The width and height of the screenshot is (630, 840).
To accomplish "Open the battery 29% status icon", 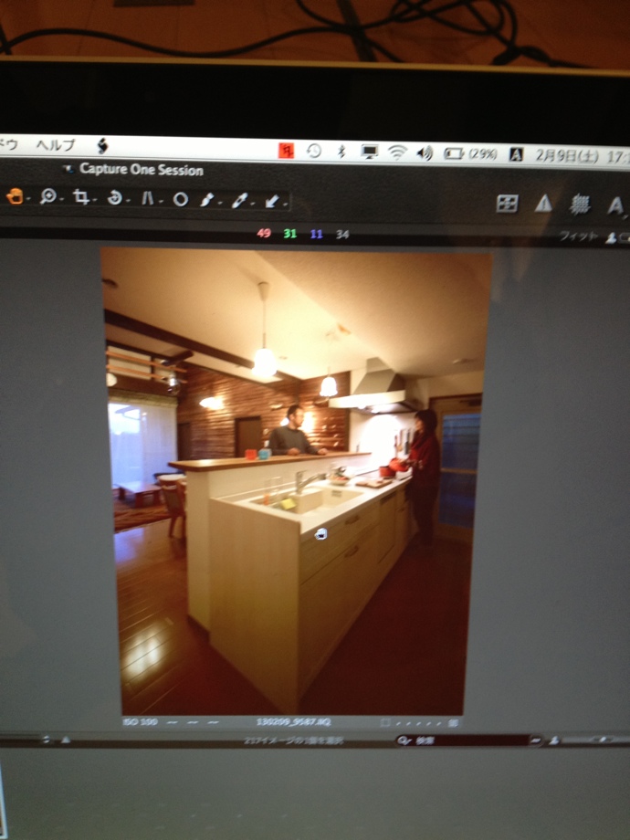I will 470,154.
